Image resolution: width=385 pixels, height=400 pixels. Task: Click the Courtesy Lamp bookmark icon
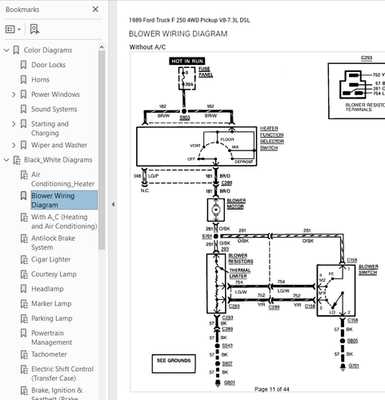point(24,274)
